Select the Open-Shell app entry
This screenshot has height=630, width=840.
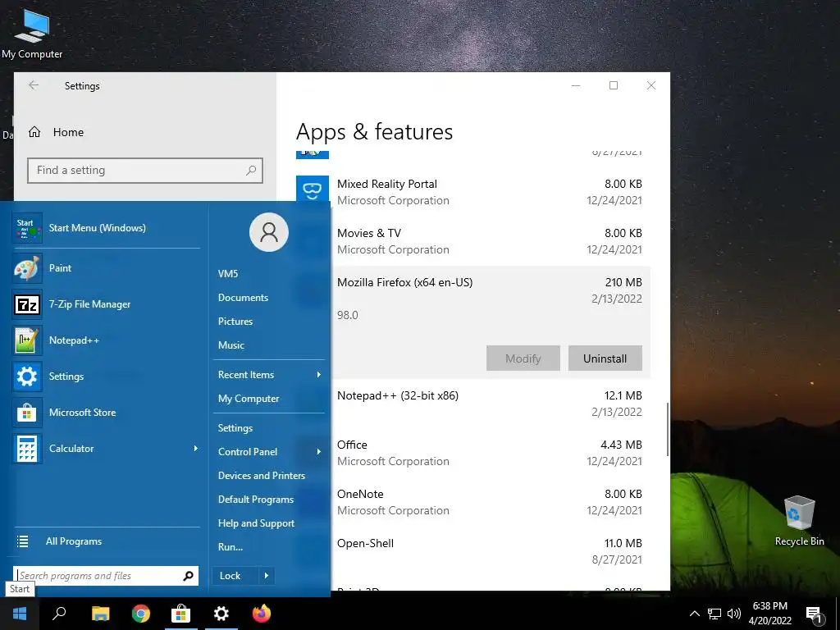click(x=489, y=551)
